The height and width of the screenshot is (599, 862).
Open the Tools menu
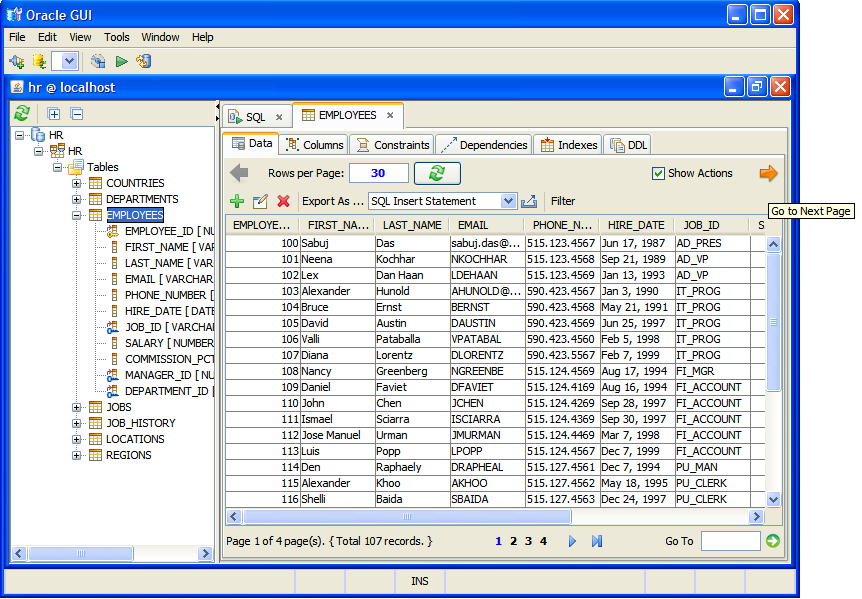click(117, 37)
